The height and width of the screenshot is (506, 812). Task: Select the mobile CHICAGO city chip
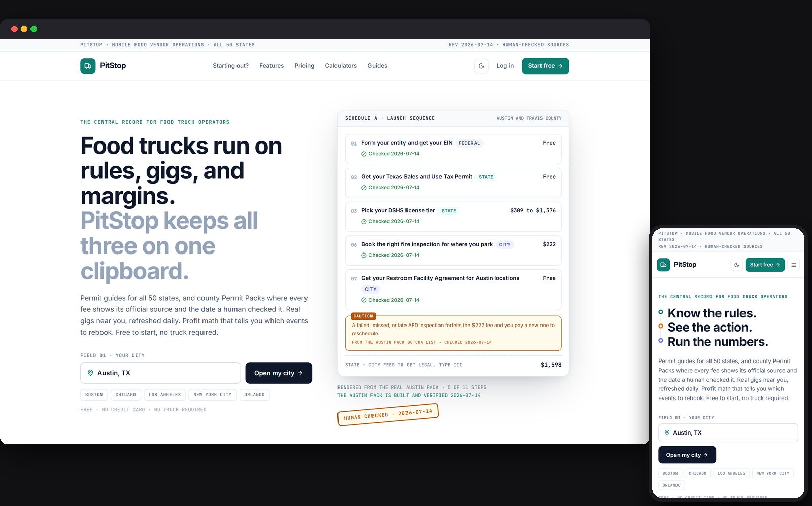pos(697,473)
